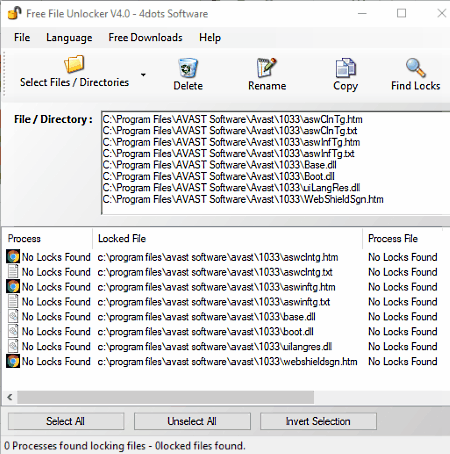
Task: Click the padlock app icon in title bar
Action: pos(14,13)
